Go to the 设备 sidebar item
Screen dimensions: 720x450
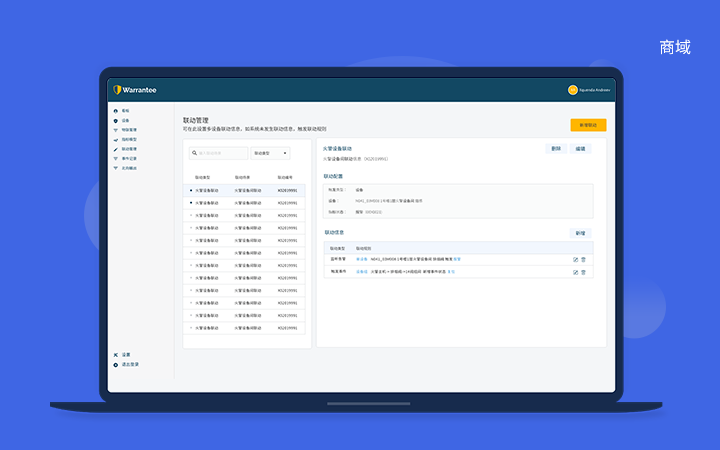tap(122, 120)
